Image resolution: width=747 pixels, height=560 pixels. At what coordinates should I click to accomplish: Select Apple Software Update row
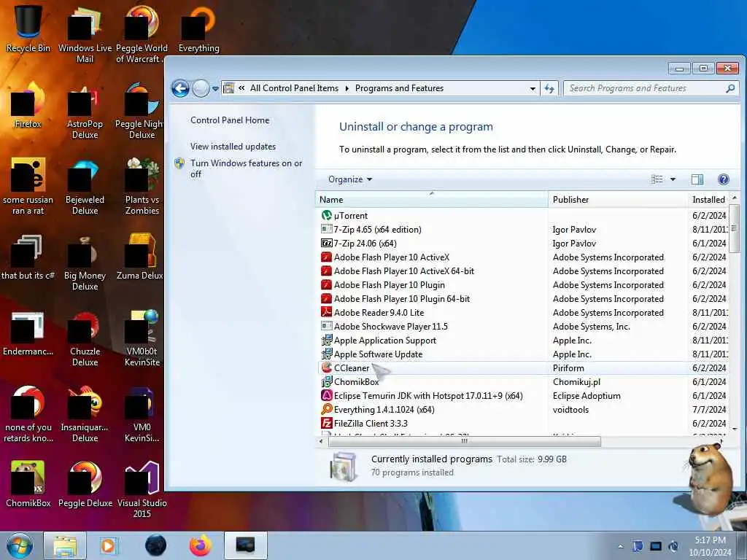(x=522, y=354)
